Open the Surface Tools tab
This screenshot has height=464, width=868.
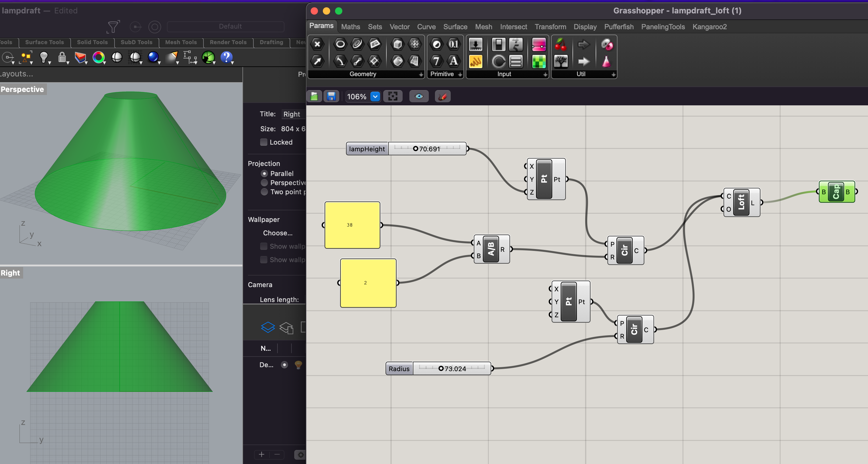click(44, 42)
